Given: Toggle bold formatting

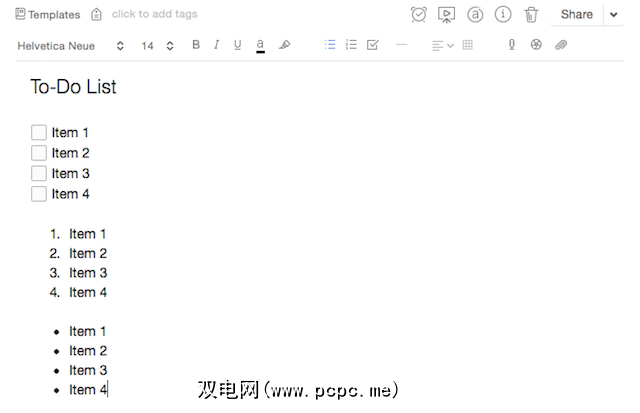Looking at the screenshot, I should click(x=196, y=44).
